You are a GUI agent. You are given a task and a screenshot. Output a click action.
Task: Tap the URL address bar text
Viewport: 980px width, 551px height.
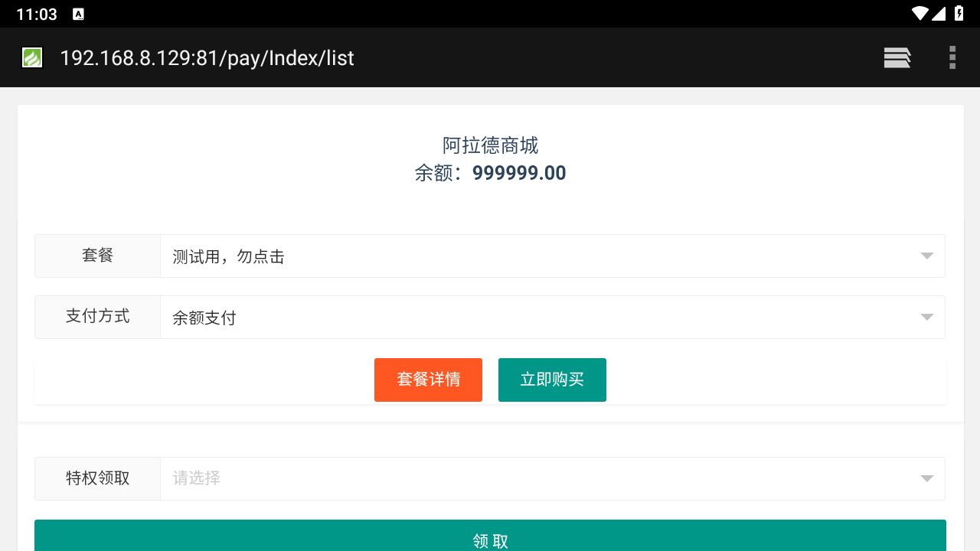207,58
